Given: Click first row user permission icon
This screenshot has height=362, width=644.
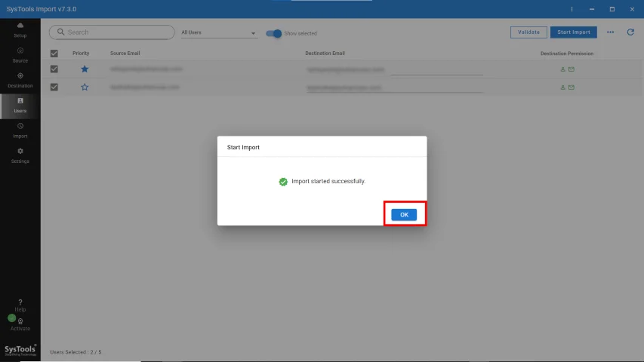Looking at the screenshot, I should click(562, 69).
